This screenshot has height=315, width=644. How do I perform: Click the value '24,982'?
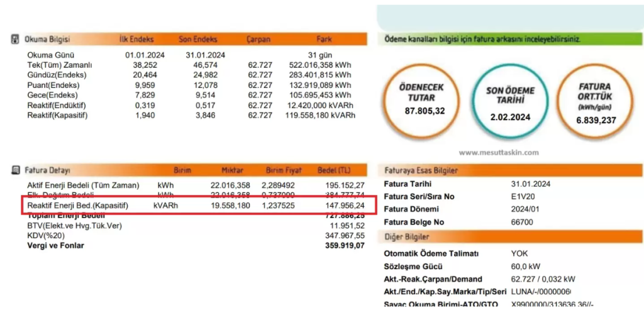[206, 75]
